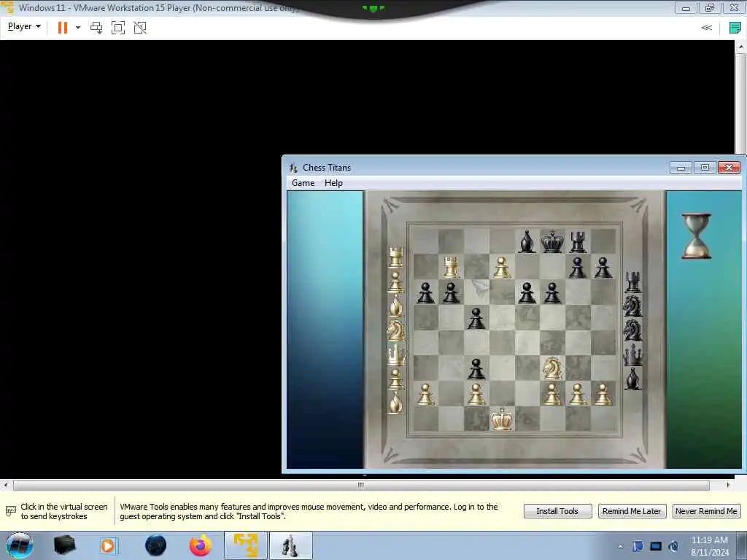The width and height of the screenshot is (747, 560).
Task: Click the black pawn on a6
Action: point(425,292)
